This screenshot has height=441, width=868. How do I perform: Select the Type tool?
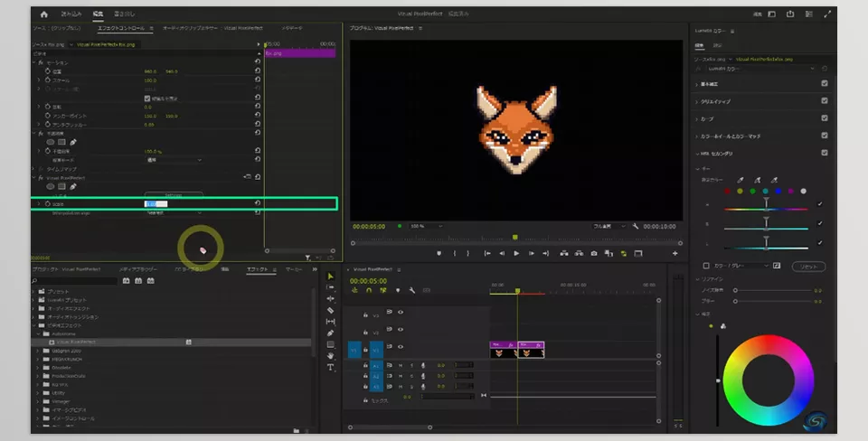(x=331, y=367)
